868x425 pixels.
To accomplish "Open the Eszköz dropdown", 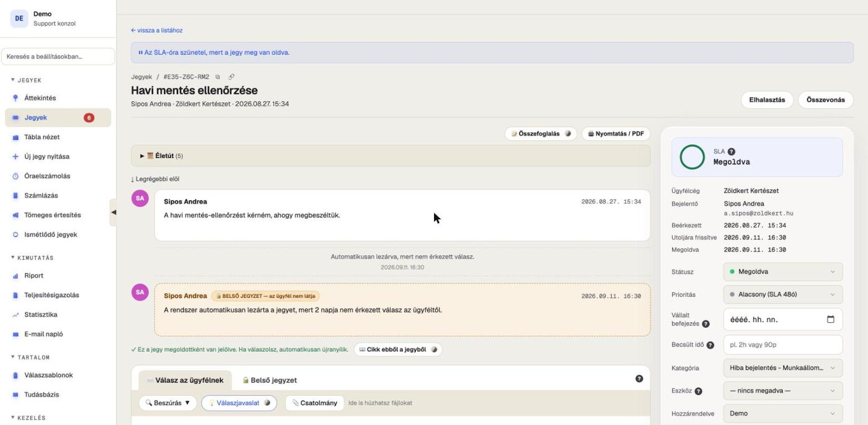I will pyautogui.click(x=783, y=391).
